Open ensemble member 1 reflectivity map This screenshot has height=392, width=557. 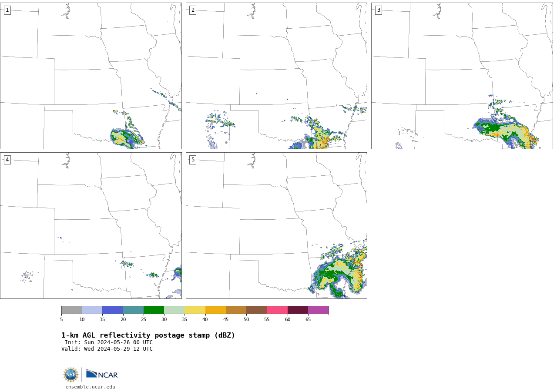pos(91,76)
